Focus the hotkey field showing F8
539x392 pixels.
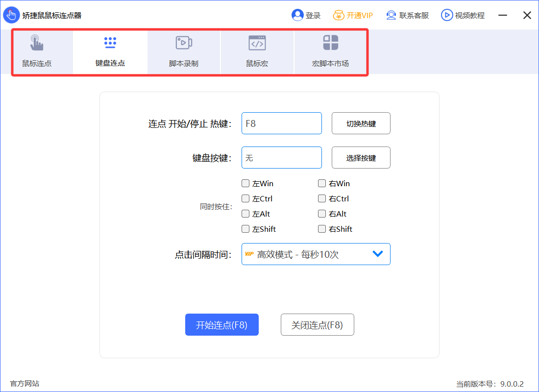click(282, 123)
